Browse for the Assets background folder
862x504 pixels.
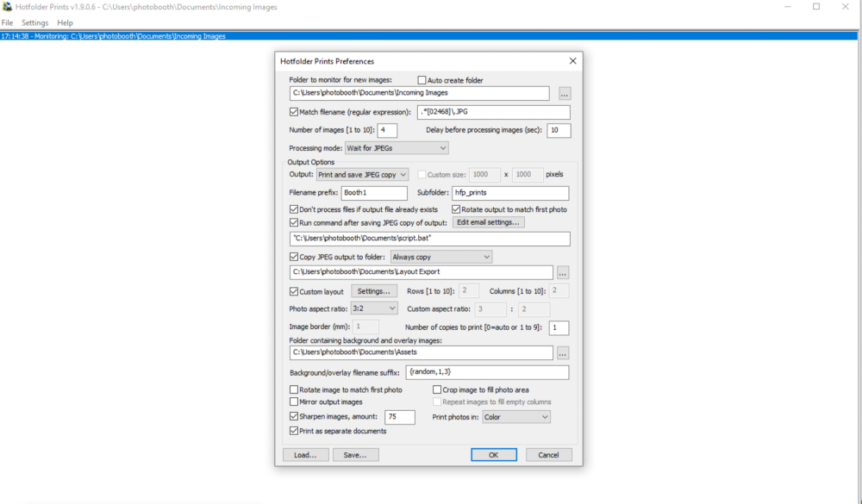click(x=562, y=353)
